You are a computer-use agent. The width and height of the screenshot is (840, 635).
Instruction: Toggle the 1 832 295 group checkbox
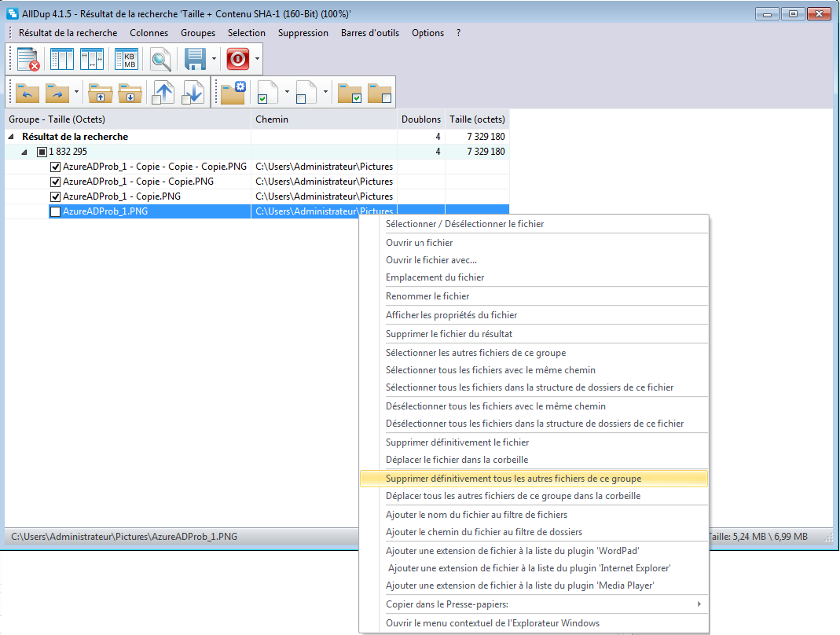[42, 152]
